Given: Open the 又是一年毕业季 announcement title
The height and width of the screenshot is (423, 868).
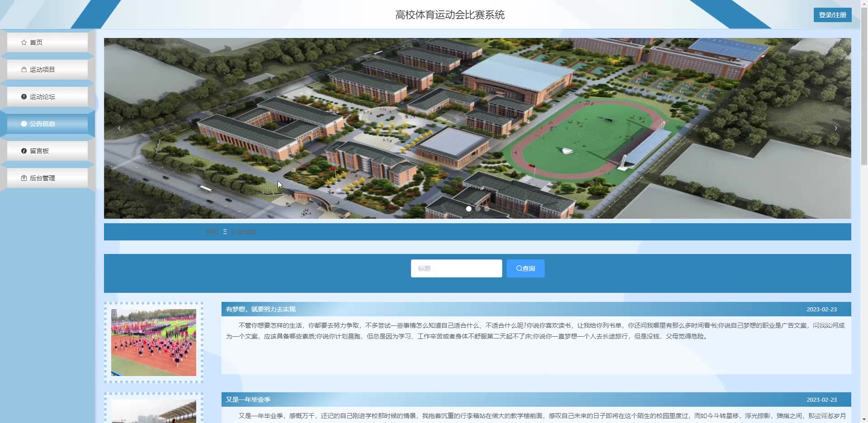Looking at the screenshot, I should 248,399.
